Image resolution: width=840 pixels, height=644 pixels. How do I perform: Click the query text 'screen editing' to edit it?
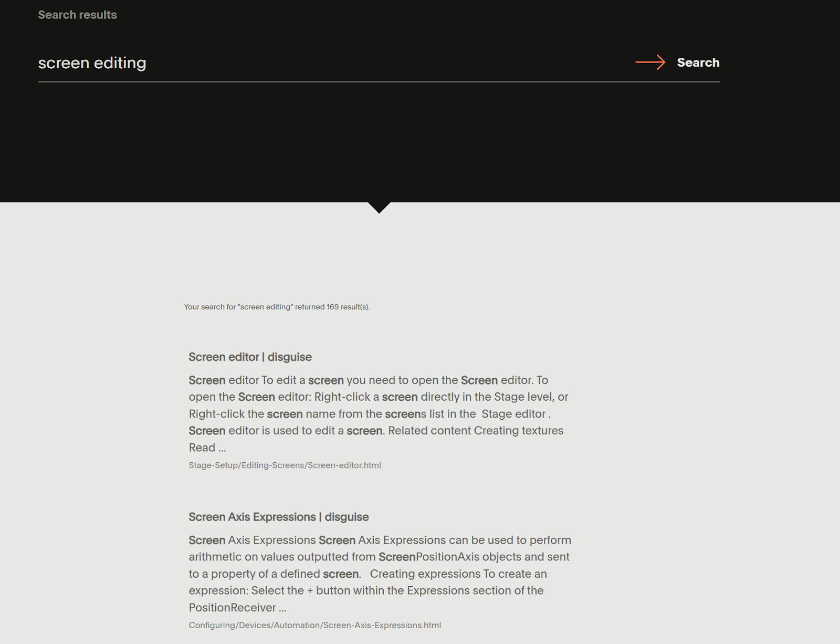(x=91, y=63)
